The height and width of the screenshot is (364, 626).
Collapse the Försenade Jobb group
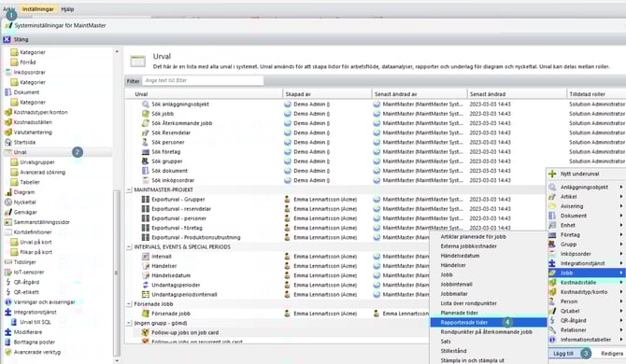[x=129, y=303]
